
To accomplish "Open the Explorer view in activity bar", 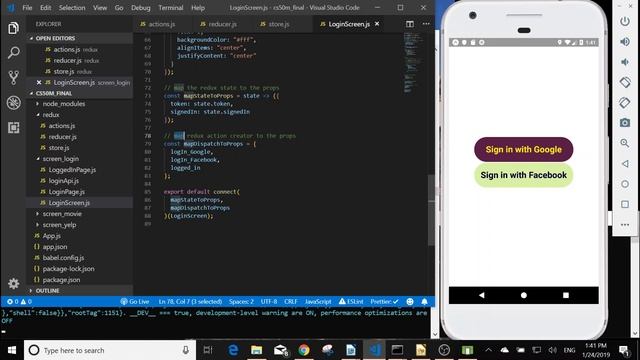I will (x=13, y=28).
